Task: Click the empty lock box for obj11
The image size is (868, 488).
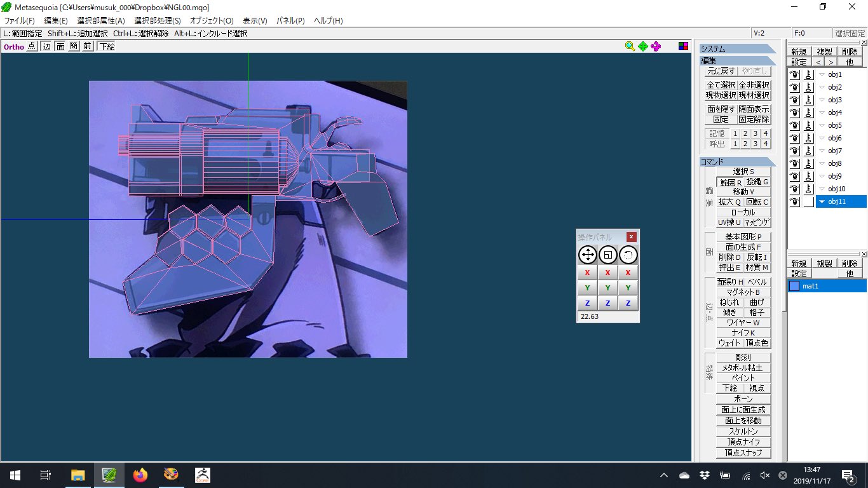Action: 808,201
